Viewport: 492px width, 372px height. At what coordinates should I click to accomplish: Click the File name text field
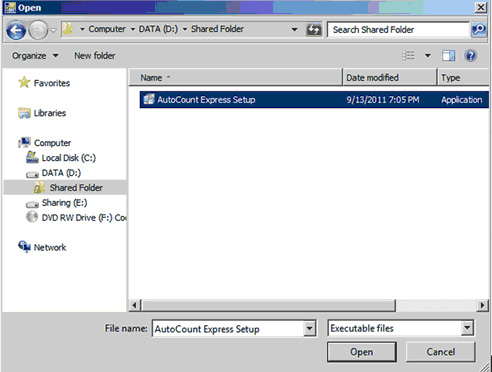point(228,329)
